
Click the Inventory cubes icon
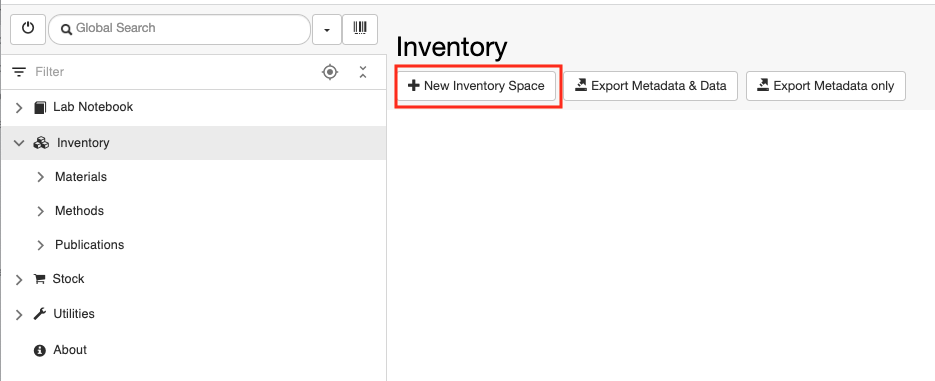[41, 143]
